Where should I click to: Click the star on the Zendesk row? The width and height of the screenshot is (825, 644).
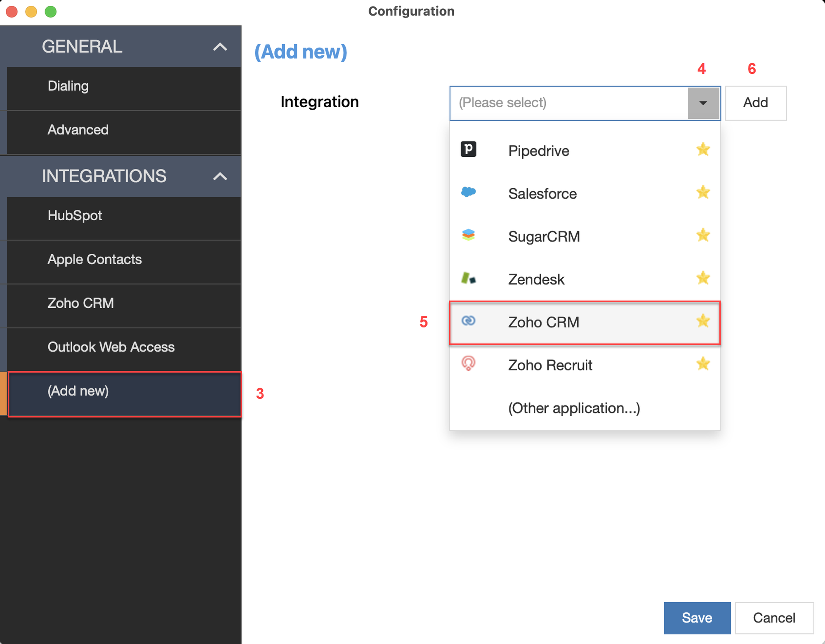click(x=703, y=278)
